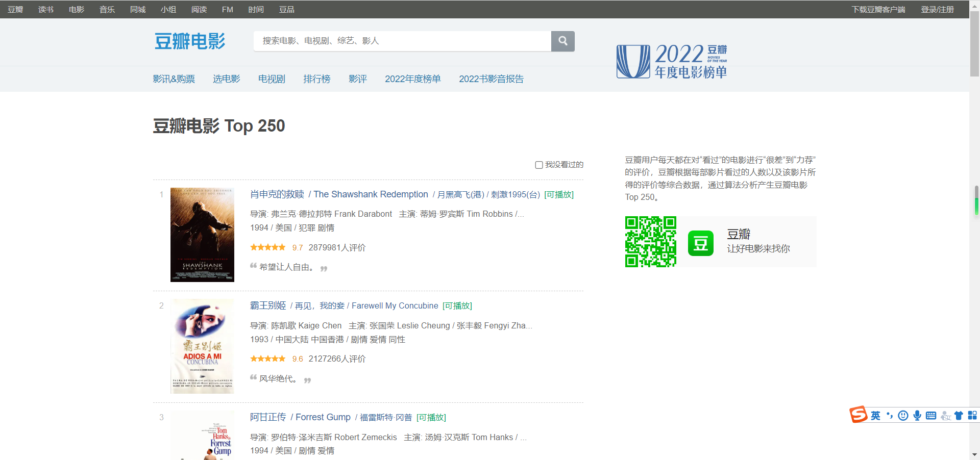Go to 豆瓣 home in top bar

[15, 9]
